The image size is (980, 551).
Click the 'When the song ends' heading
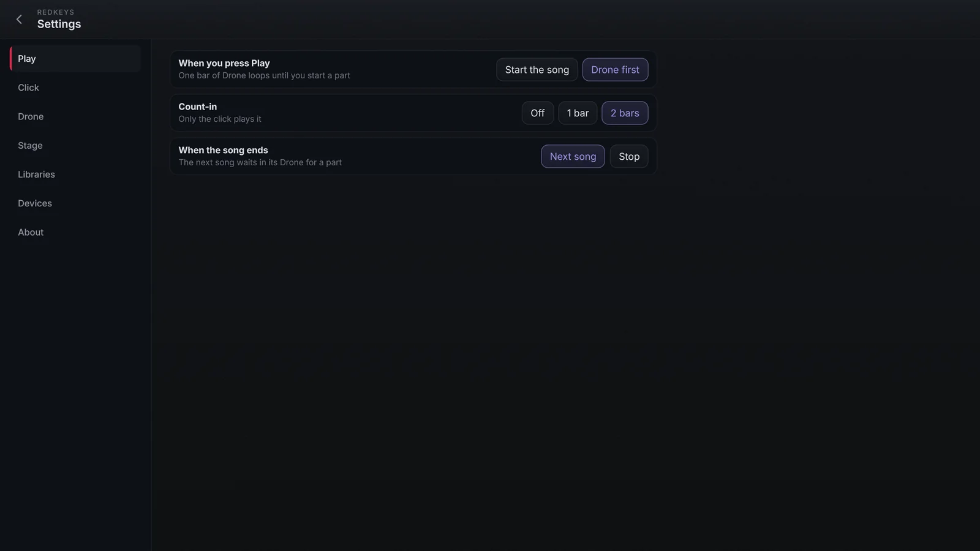(223, 150)
